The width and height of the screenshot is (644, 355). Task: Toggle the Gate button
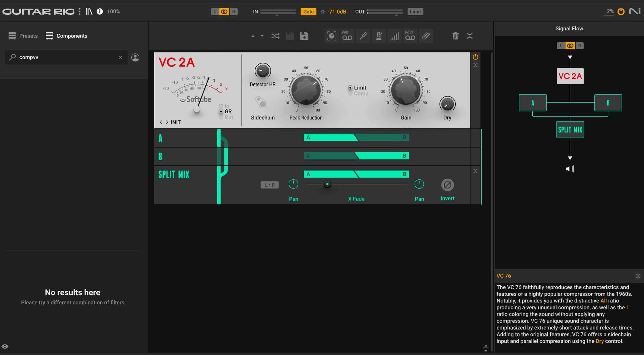308,12
